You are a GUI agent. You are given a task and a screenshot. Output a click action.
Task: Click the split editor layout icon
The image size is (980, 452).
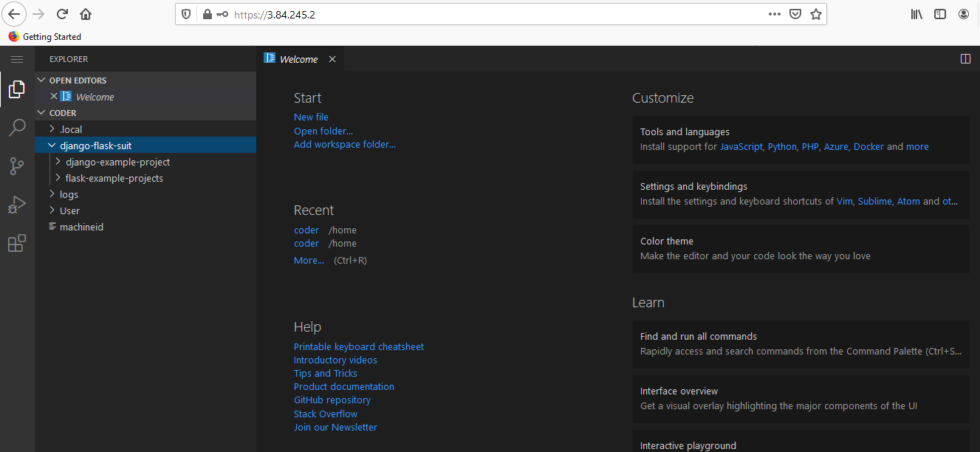pos(965,59)
